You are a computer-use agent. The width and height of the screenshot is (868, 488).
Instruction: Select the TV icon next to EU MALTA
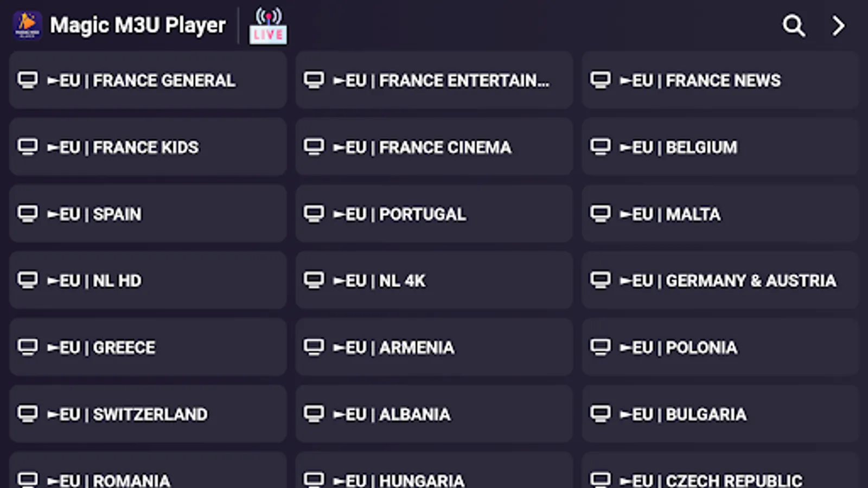601,214
